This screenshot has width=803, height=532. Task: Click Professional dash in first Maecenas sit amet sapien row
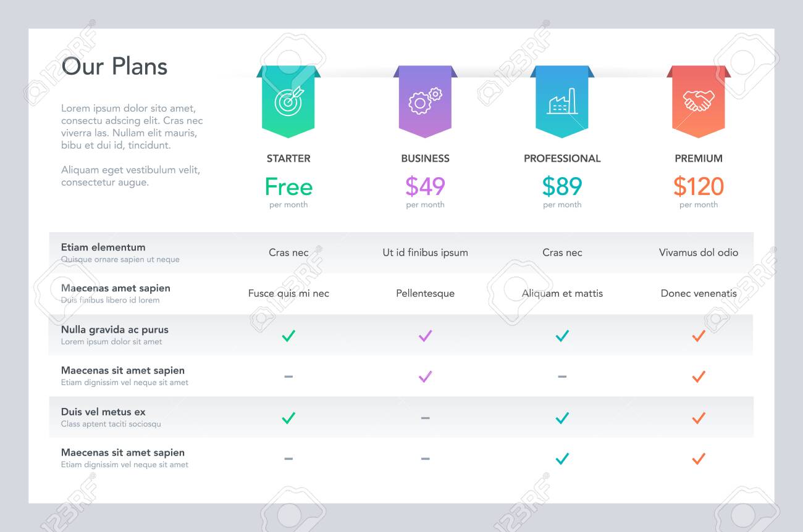pos(562,376)
